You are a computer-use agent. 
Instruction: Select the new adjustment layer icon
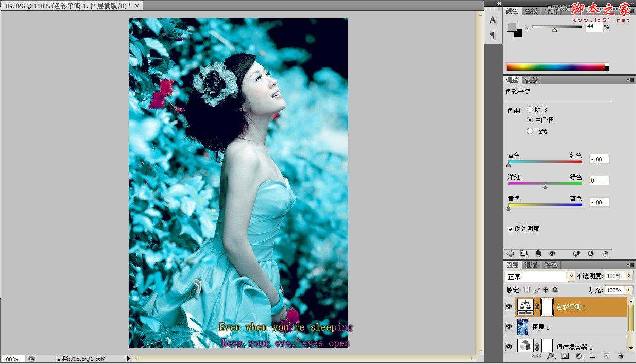[x=579, y=356]
